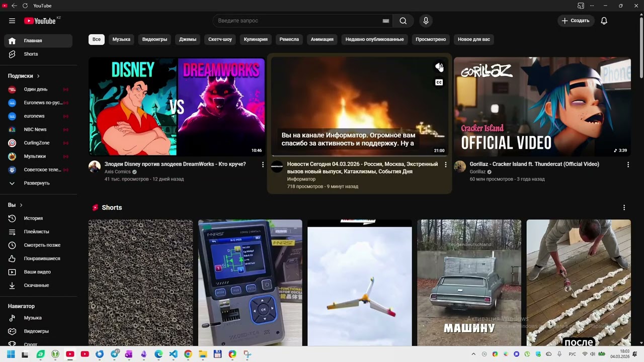Open more options for Disney villains video
Viewport: 644px width, 362px height.
click(263, 164)
